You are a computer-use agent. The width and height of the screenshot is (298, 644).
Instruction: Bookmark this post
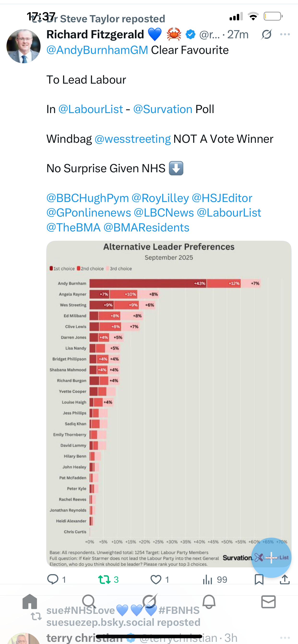(259, 579)
